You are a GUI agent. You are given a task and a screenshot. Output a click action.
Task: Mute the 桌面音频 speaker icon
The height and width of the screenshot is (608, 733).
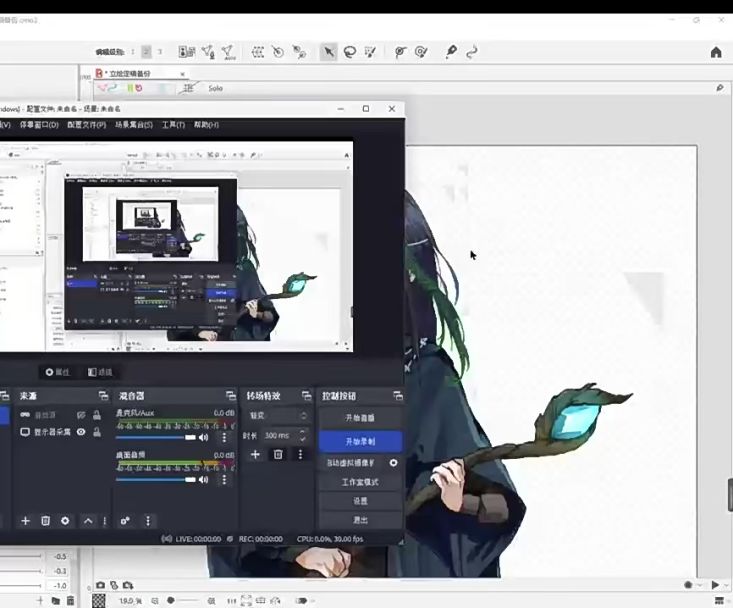tap(204, 479)
